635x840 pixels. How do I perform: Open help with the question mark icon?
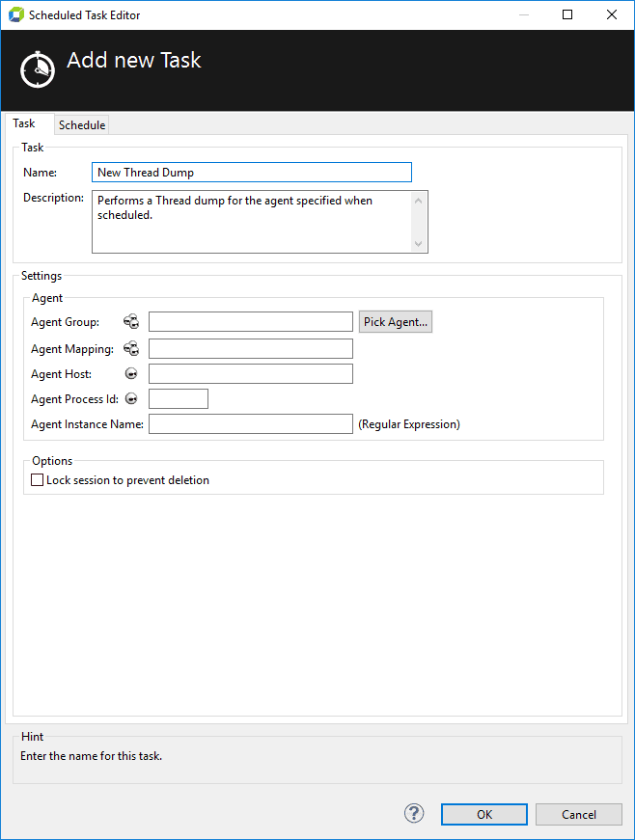pyautogui.click(x=414, y=813)
